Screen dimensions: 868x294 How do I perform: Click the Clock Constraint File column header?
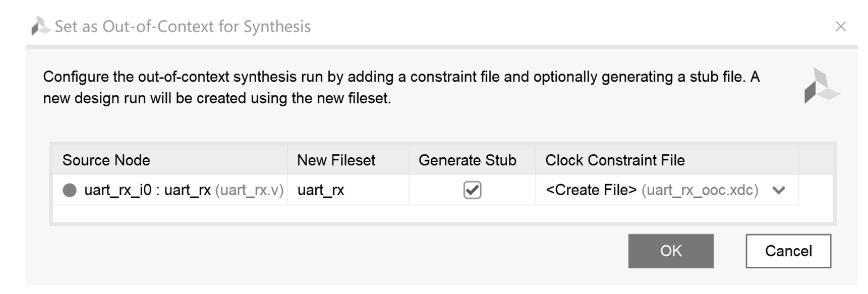pyautogui.click(x=615, y=161)
